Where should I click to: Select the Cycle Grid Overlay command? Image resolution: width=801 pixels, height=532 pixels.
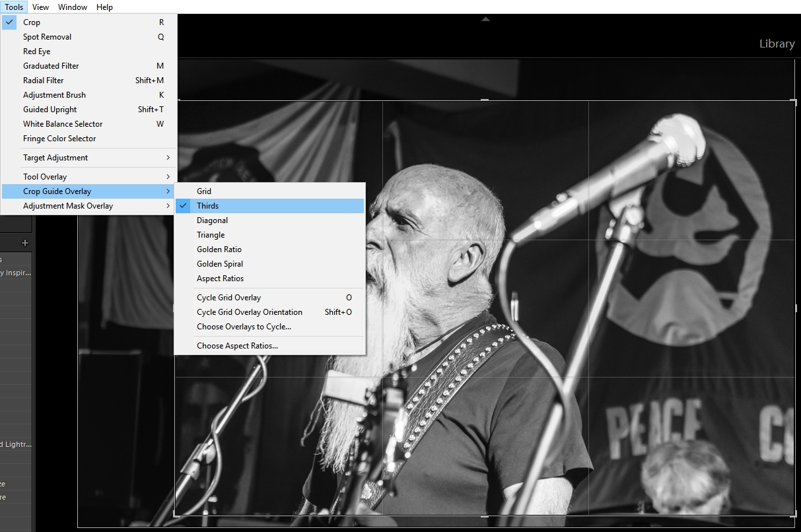click(228, 298)
